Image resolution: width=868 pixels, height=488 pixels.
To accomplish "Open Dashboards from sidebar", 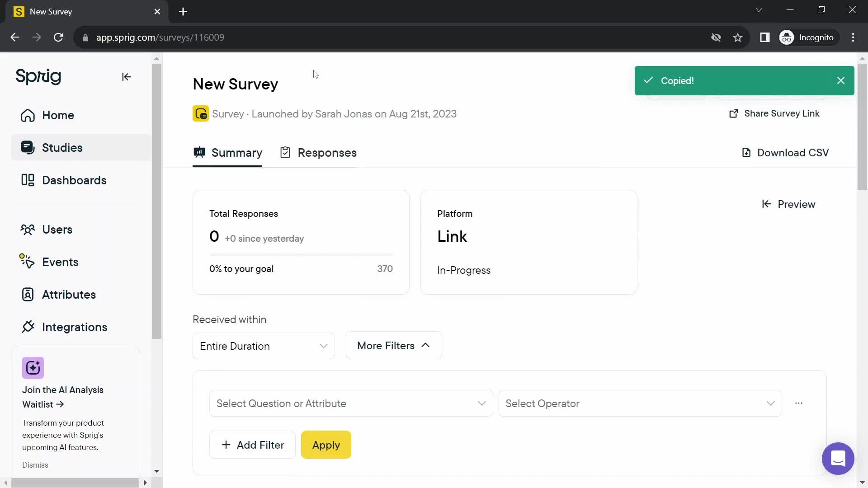I will pyautogui.click(x=63, y=180).
